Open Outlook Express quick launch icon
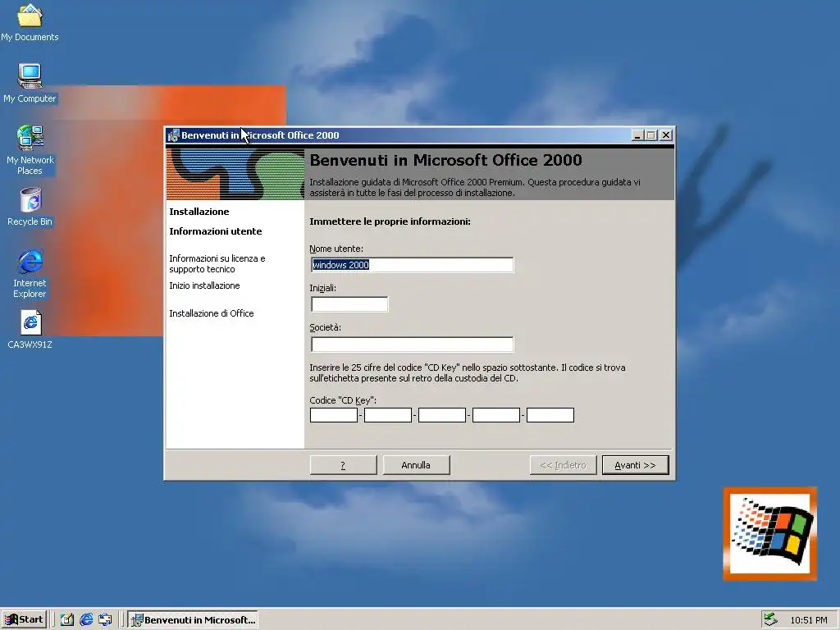The width and height of the screenshot is (840, 630). 105,620
